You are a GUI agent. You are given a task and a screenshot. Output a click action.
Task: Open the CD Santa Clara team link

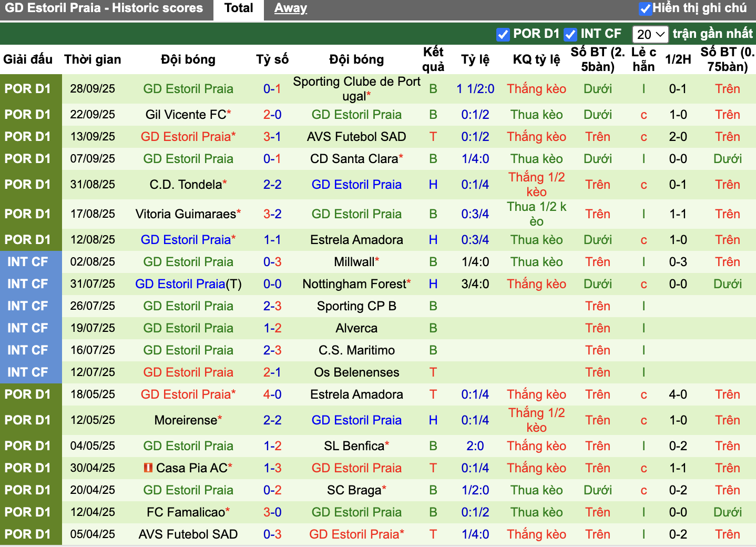click(x=354, y=159)
